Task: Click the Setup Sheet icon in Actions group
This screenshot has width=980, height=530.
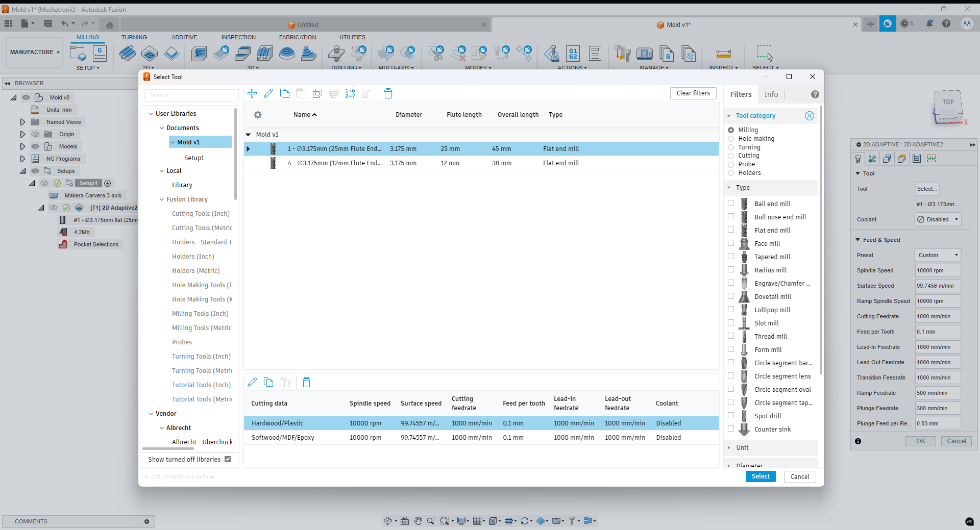Action: pos(595,53)
